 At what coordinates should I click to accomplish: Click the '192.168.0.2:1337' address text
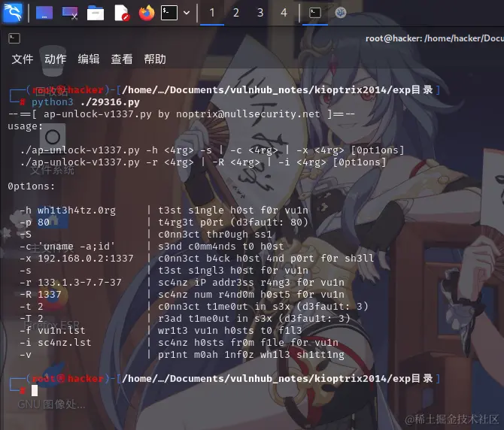pos(86,259)
